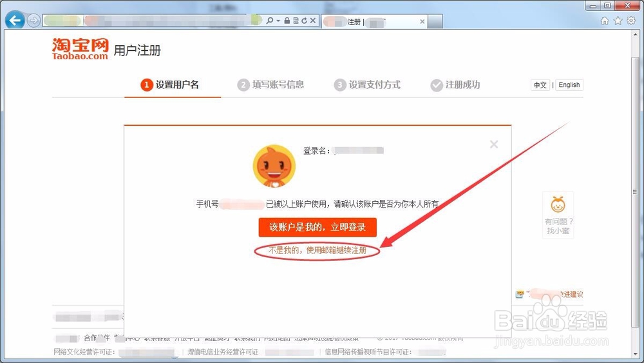Open favorites with the star icon
This screenshot has height=363, width=644.
618,21
